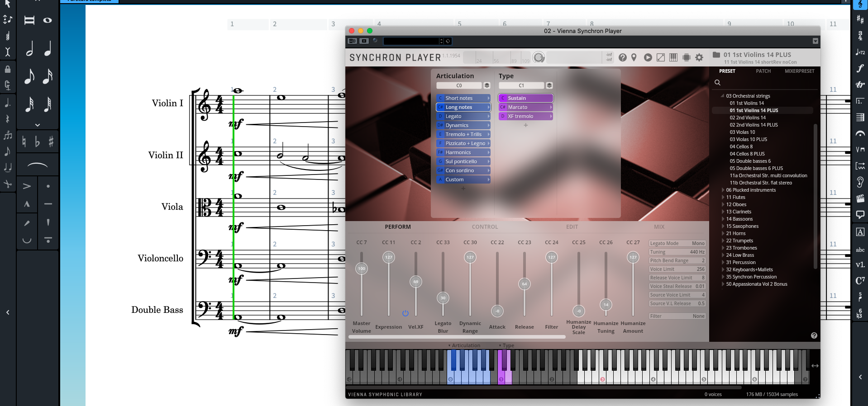Apply the staccato dot articulation

coord(48,186)
